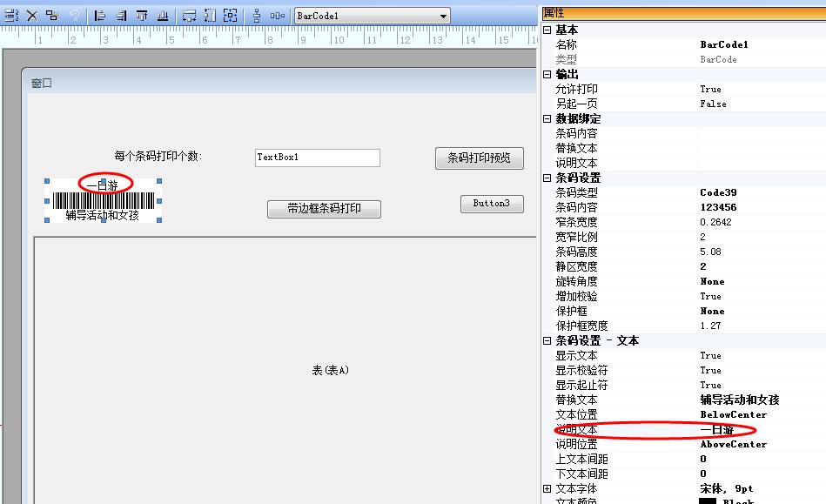This screenshot has height=504, width=826.
Task: Click the 带边框条码打印 button
Action: pyautogui.click(x=324, y=209)
